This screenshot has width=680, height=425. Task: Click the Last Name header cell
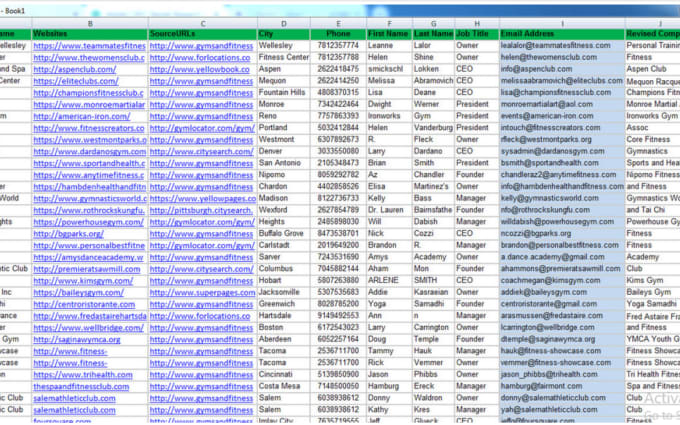point(433,34)
